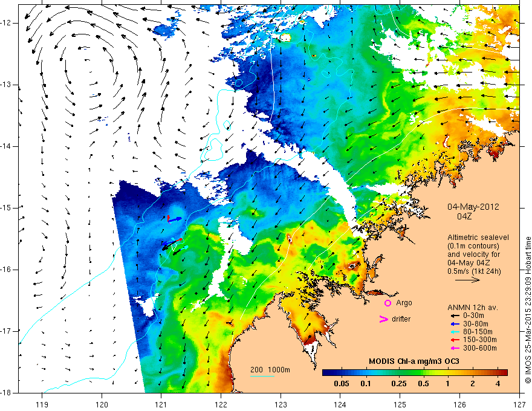Image resolution: width=532 pixels, height=411 pixels.
Task: Click the 'Altimetric sealevel' caption line
Action: tap(478, 238)
